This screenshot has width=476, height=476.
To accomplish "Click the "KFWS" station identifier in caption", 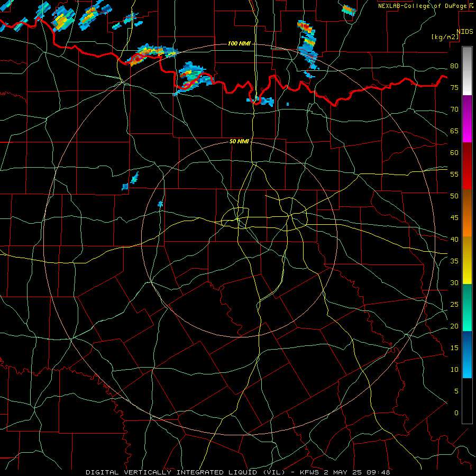I will pyautogui.click(x=310, y=472).
